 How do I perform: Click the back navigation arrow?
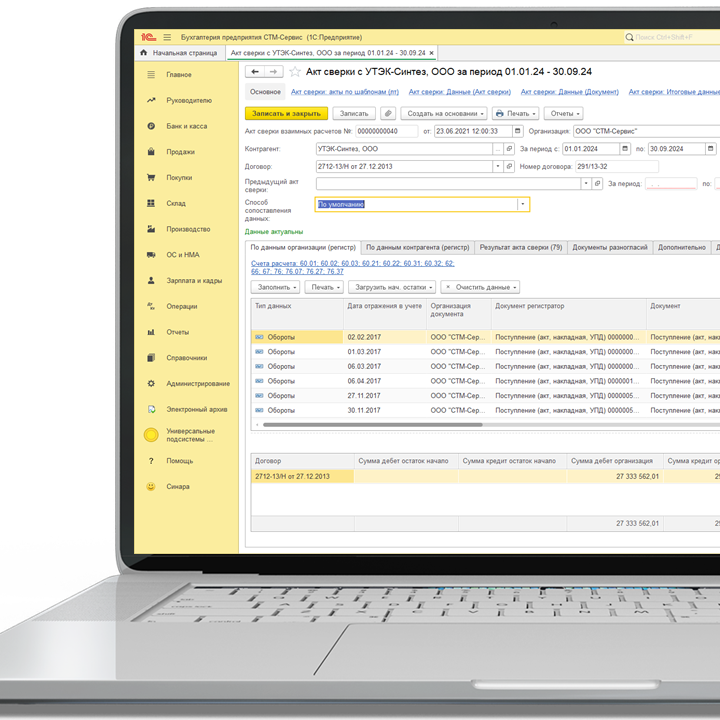pos(255,72)
